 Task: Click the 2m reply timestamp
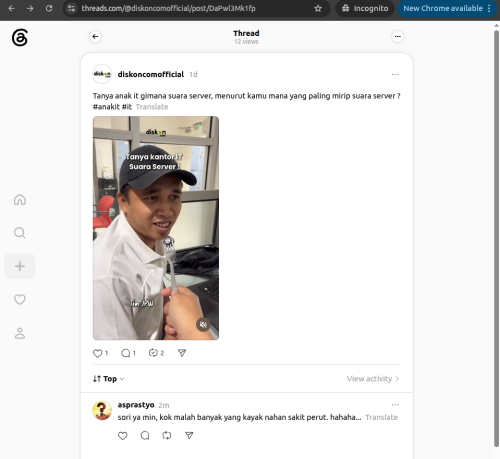pyautogui.click(x=164, y=405)
